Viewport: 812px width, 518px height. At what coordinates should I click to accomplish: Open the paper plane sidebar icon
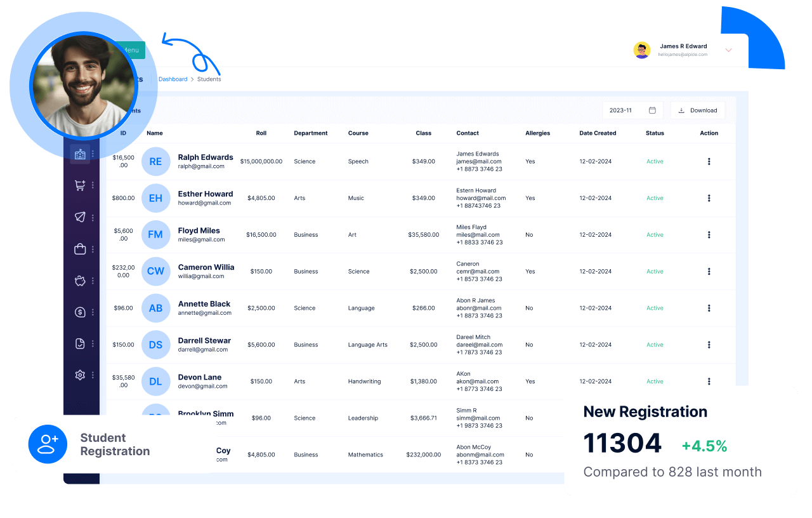click(80, 217)
